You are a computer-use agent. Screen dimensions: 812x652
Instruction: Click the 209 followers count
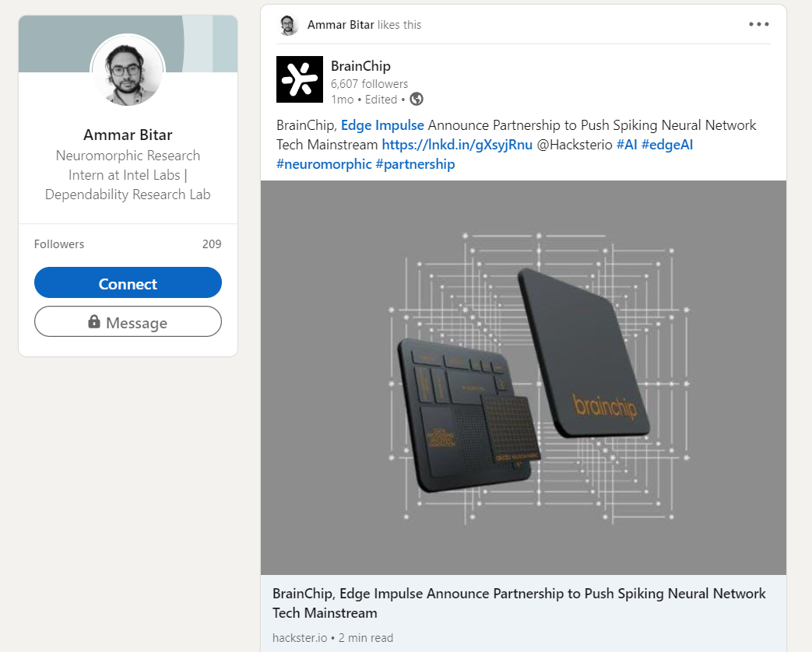[x=212, y=244]
